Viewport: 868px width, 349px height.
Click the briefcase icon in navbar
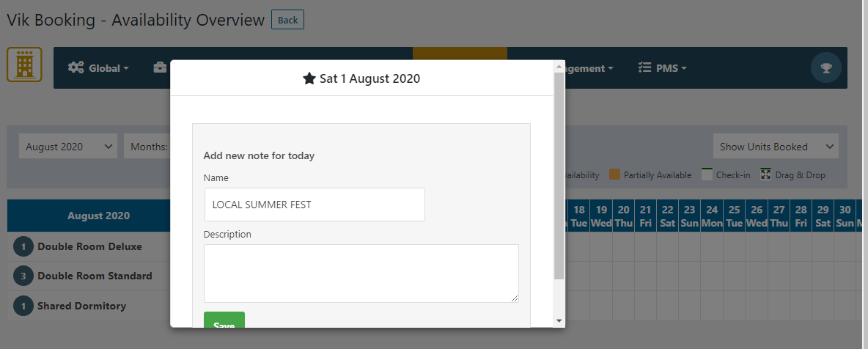(159, 68)
